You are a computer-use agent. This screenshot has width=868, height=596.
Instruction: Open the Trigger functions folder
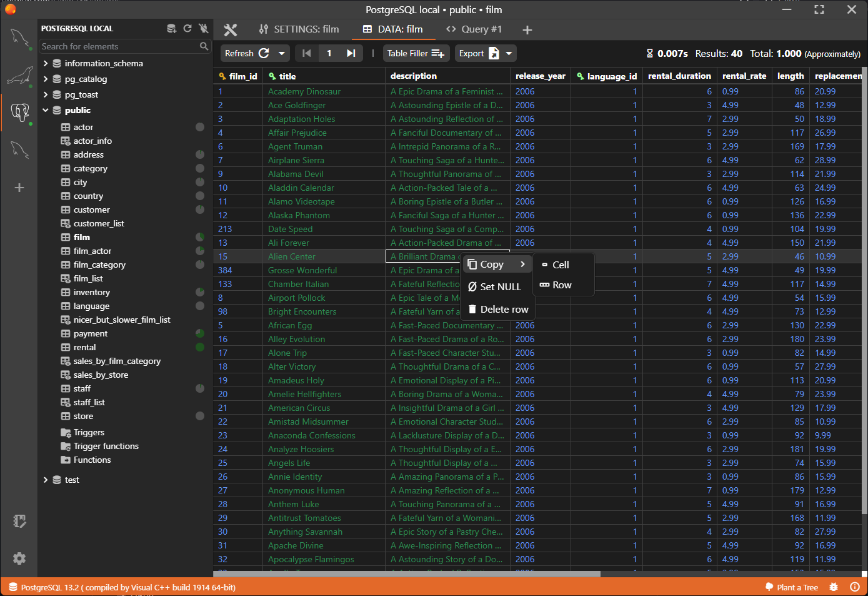point(106,446)
